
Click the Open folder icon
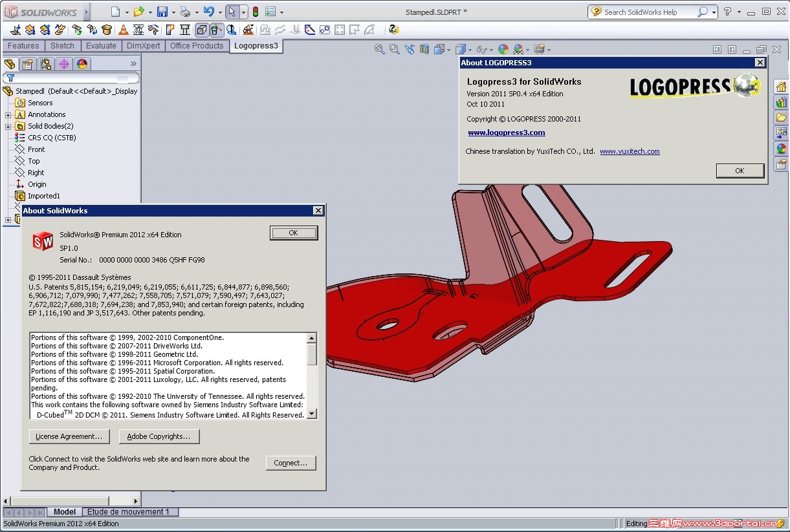pyautogui.click(x=138, y=12)
